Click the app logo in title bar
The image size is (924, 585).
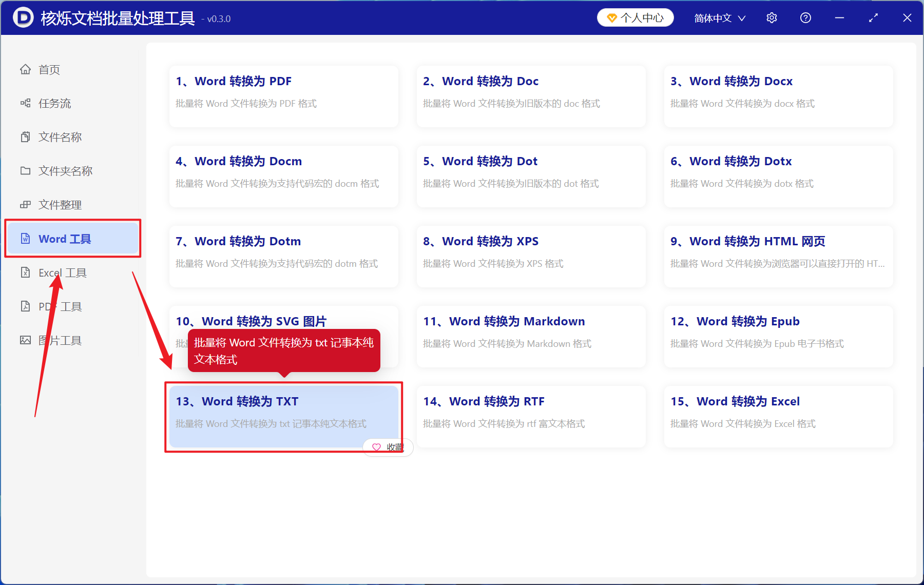coord(23,18)
